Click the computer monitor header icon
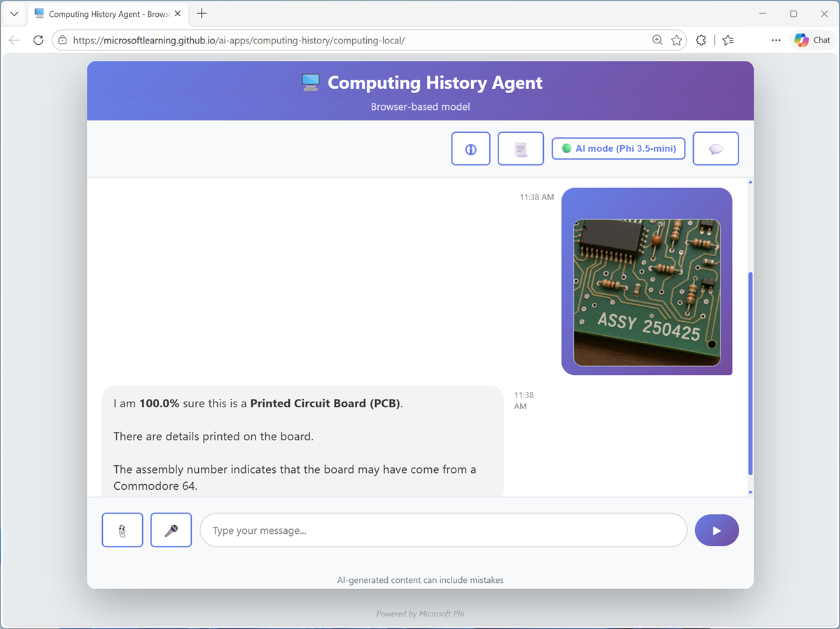The image size is (840, 629). click(x=310, y=83)
